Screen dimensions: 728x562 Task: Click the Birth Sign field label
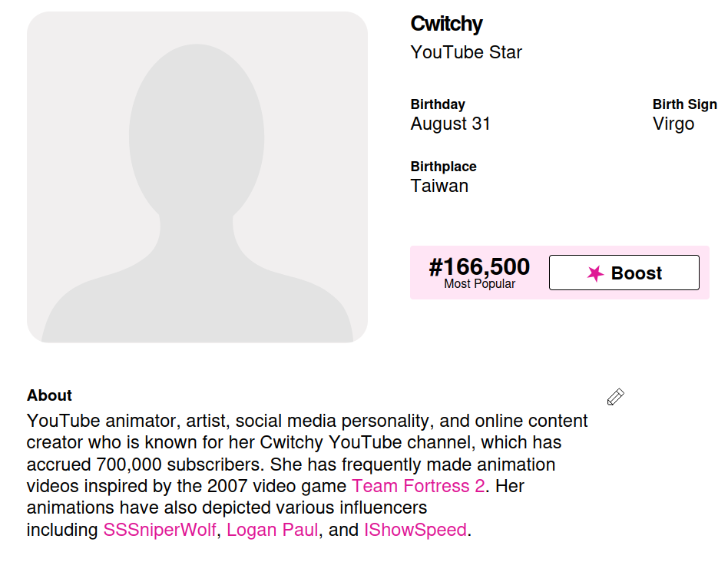(684, 104)
